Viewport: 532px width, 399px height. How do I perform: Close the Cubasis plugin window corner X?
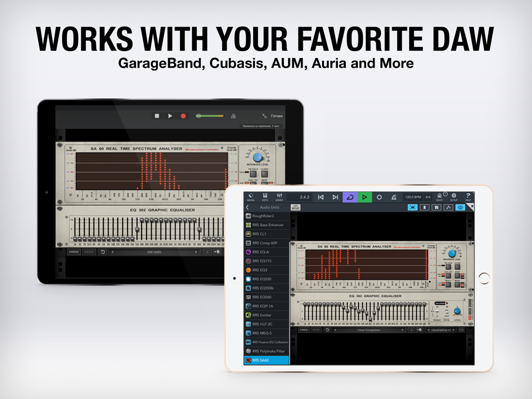pos(471,206)
